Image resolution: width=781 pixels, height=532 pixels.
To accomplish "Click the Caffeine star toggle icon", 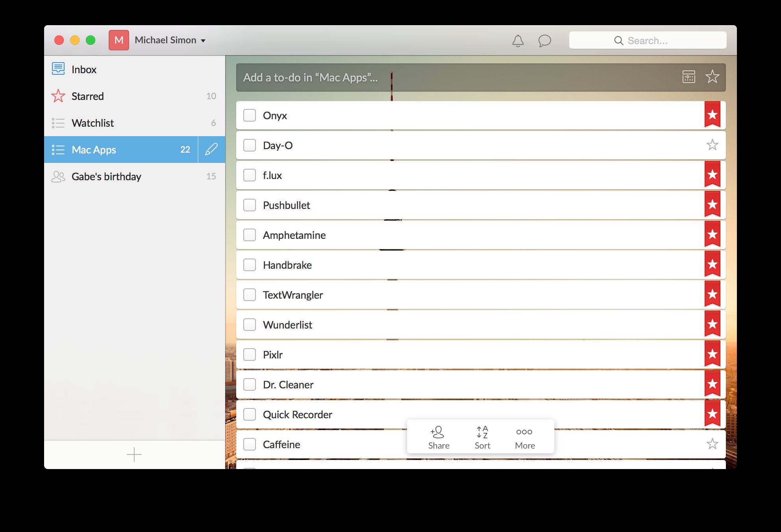I will 712,444.
